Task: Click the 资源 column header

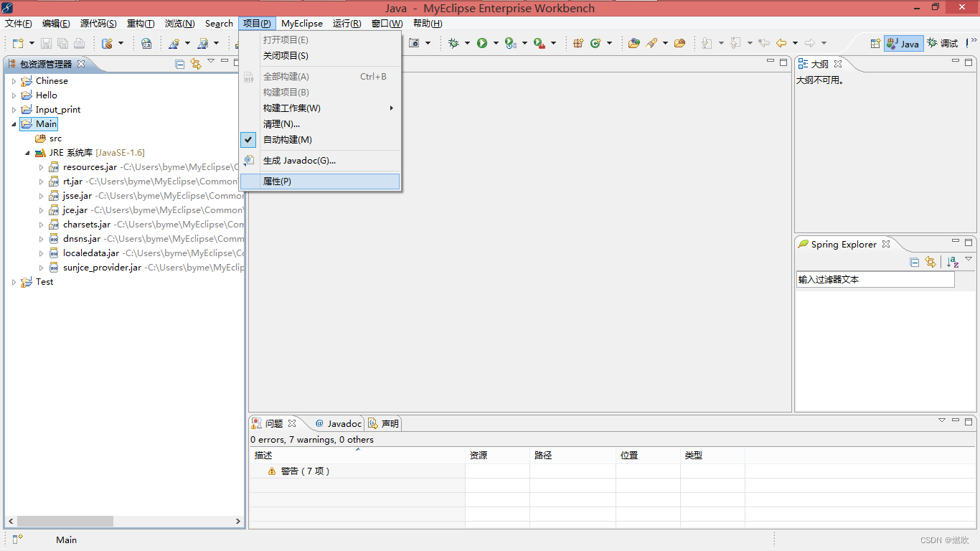Action: [x=497, y=456]
